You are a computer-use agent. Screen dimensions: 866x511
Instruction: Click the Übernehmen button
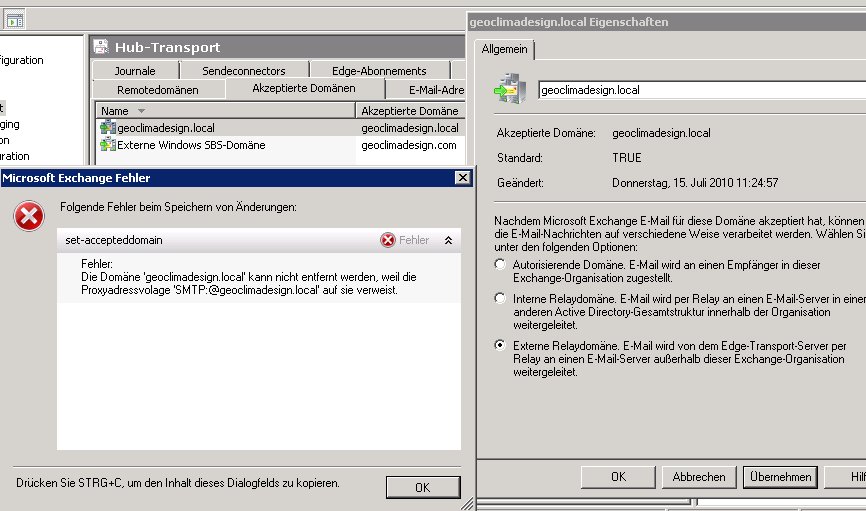click(780, 477)
